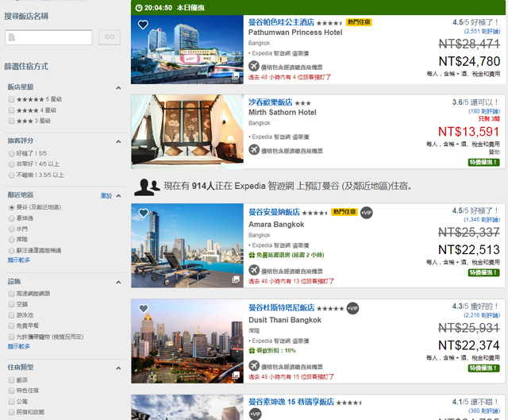Click 熱門住宿 badge on Amara Bangkok

pyautogui.click(x=344, y=212)
